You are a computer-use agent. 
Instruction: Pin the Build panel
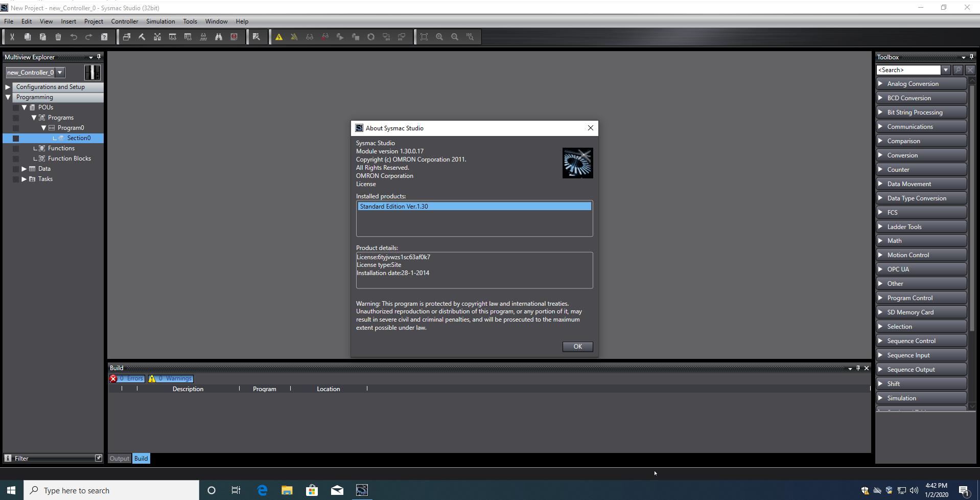coord(858,368)
